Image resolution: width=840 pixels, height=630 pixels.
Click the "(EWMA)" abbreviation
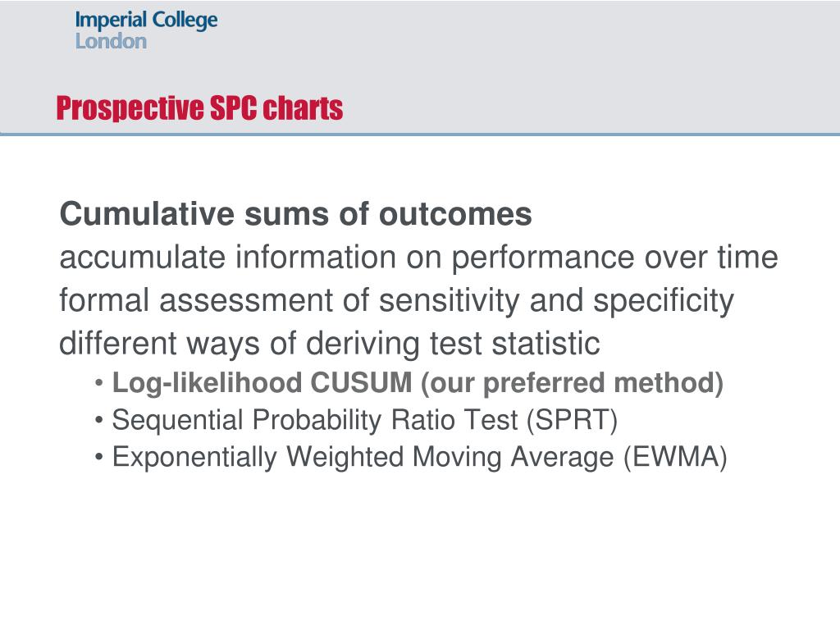click(676, 458)
